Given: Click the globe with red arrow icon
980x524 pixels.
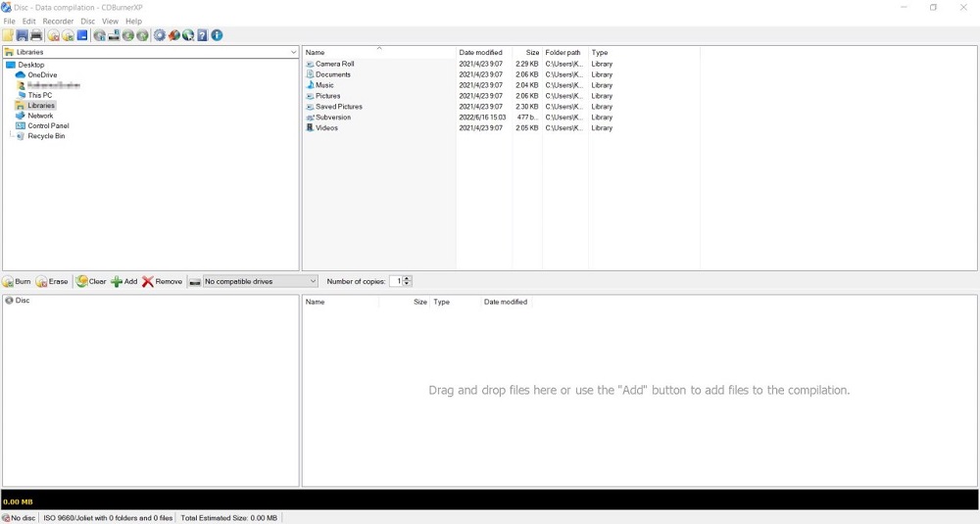Looking at the screenshot, I should point(173,35).
